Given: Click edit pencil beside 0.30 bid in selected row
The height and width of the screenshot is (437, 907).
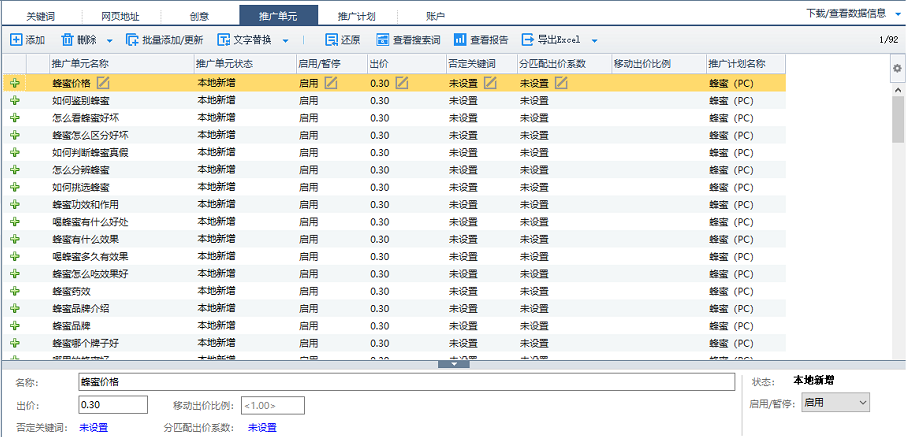Looking at the screenshot, I should pyautogui.click(x=401, y=83).
